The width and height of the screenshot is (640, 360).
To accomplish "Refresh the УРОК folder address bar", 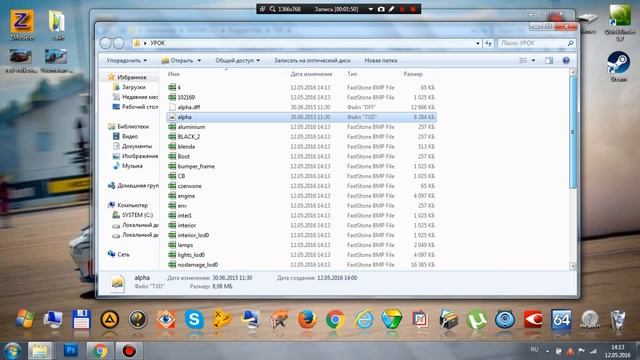I will (x=489, y=43).
